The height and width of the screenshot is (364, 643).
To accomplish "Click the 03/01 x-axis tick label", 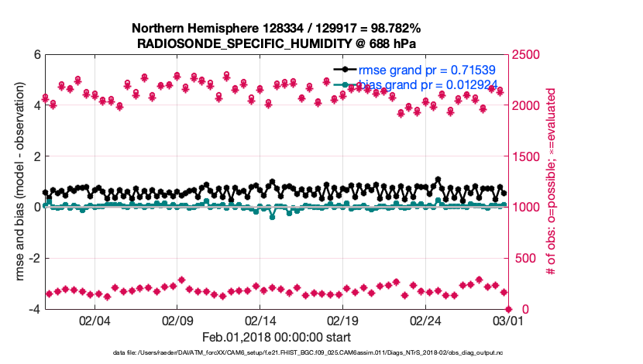I will [x=508, y=321].
